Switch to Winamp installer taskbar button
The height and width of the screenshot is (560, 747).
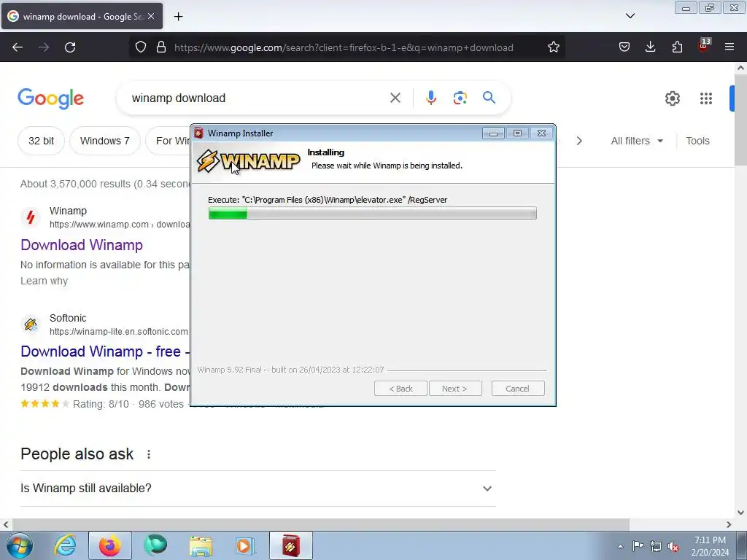coord(290,545)
